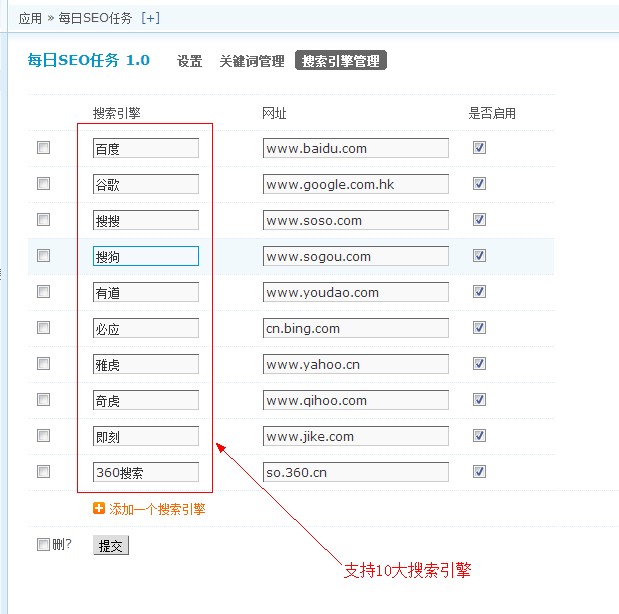The width and height of the screenshot is (619, 614).
Task: Disable the enabled checkbox for www.sogou.com
Action: pos(479,255)
